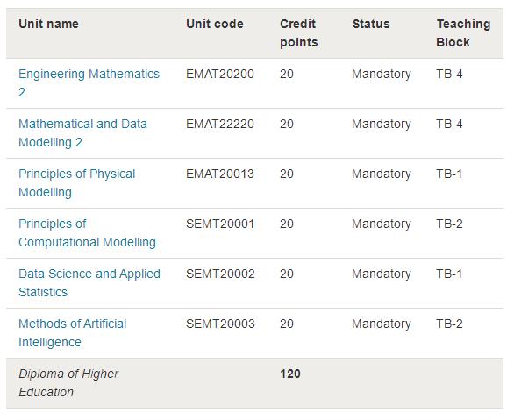This screenshot has width=514, height=420.
Task: Select the unit code SEMT20002
Action: (x=220, y=274)
